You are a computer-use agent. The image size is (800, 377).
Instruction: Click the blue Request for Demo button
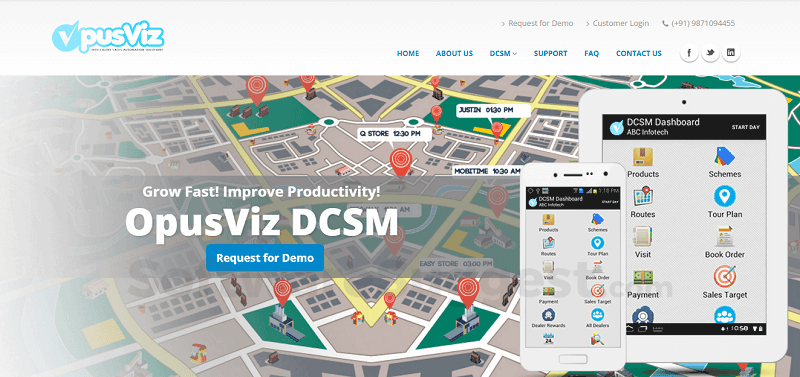[265, 258]
